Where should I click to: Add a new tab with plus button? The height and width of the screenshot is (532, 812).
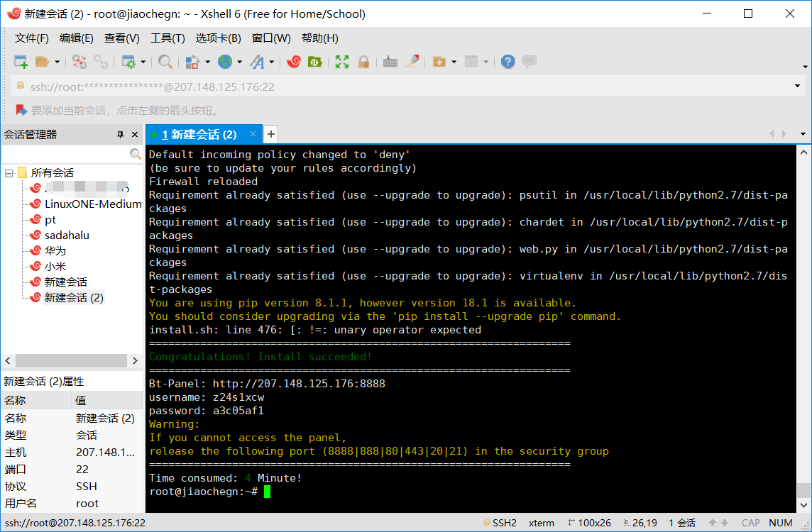pyautogui.click(x=270, y=134)
